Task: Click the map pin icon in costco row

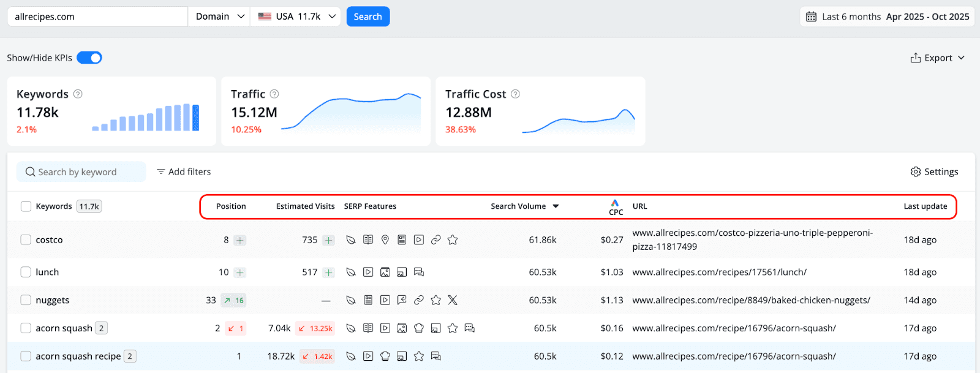Action: point(385,240)
